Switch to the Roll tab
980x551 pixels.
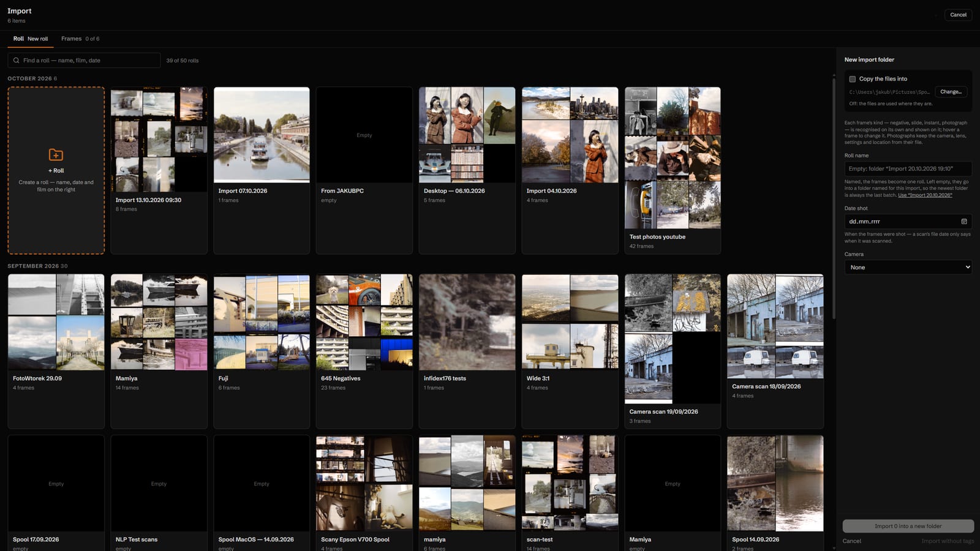(x=31, y=39)
